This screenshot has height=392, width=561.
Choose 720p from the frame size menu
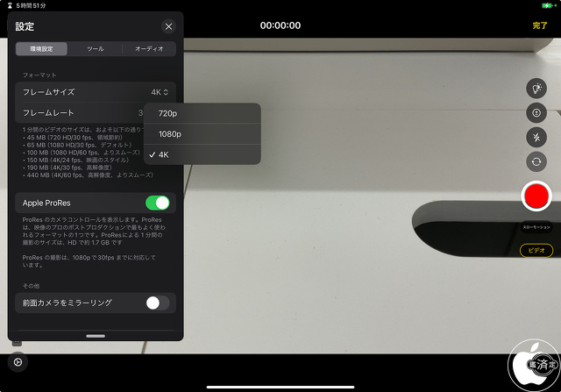tap(202, 113)
